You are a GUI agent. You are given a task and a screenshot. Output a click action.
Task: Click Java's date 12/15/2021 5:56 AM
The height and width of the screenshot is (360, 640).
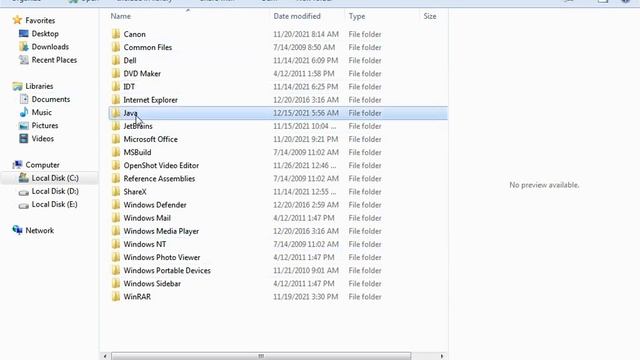click(x=306, y=113)
